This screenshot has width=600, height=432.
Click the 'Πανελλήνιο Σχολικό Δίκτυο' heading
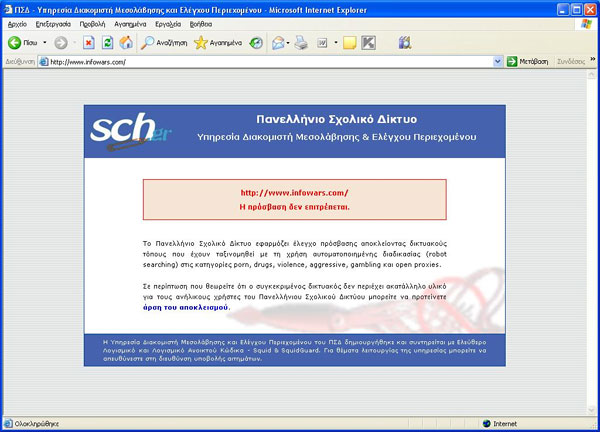(336, 119)
